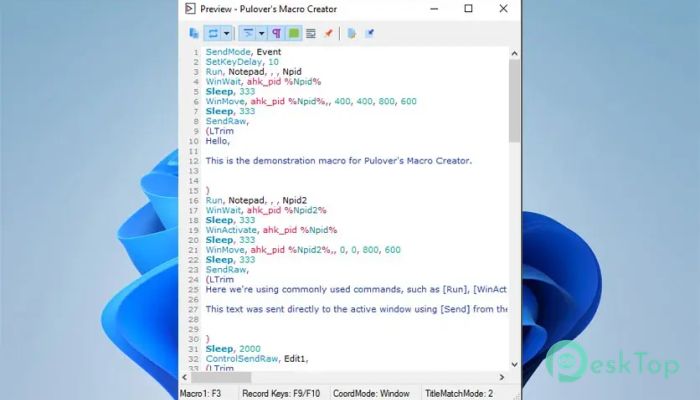Viewport: 700px width, 400px height.
Task: Click the horizontal scrollbar right arrow
Action: pos(502,377)
